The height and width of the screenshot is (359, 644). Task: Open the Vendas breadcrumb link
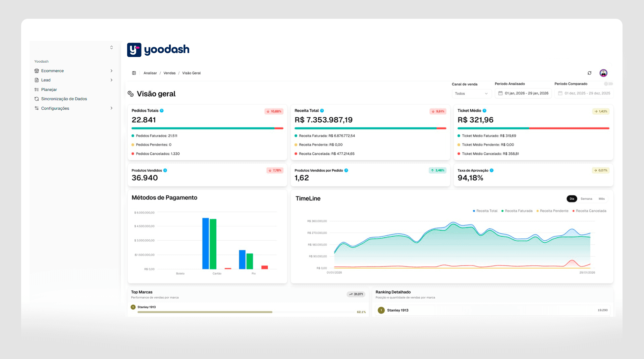[169, 73]
